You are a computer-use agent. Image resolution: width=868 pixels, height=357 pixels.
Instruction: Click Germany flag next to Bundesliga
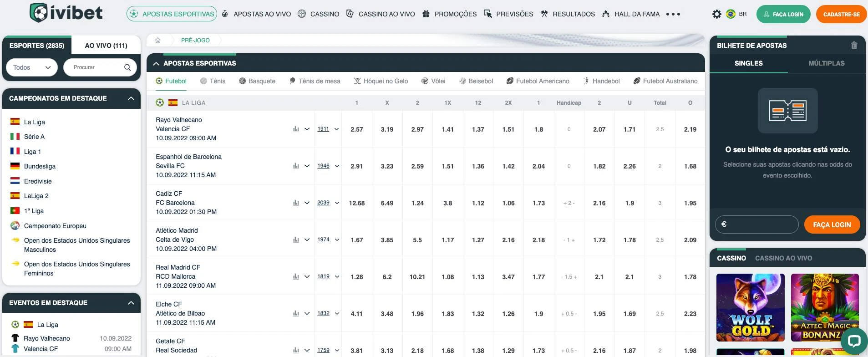tap(15, 166)
